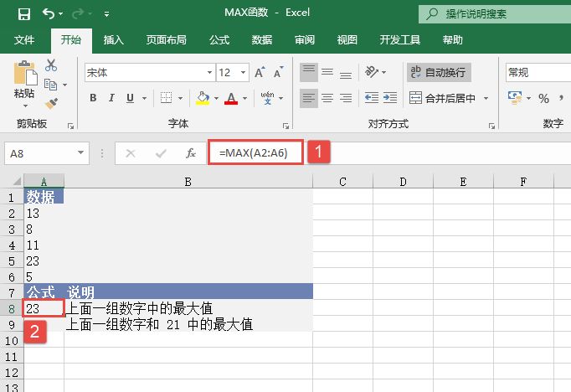The width and height of the screenshot is (571, 392).
Task: Click the percent style icon
Action: (543, 98)
